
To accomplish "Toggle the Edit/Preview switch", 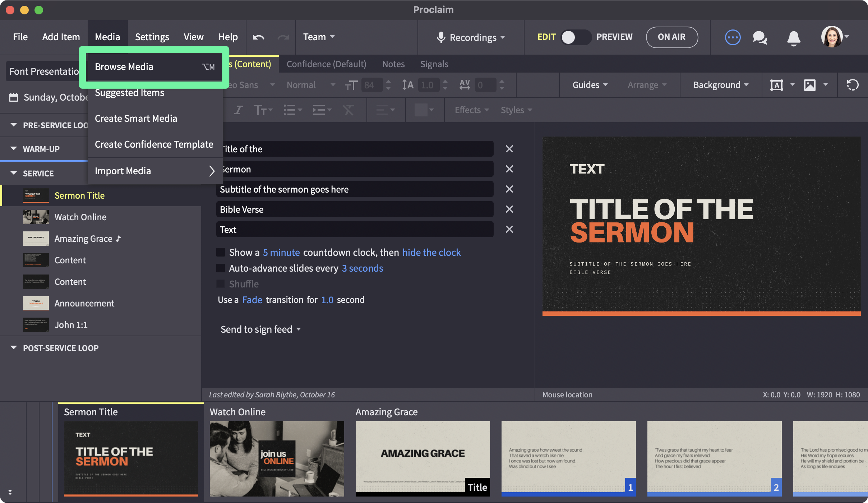I will point(576,37).
